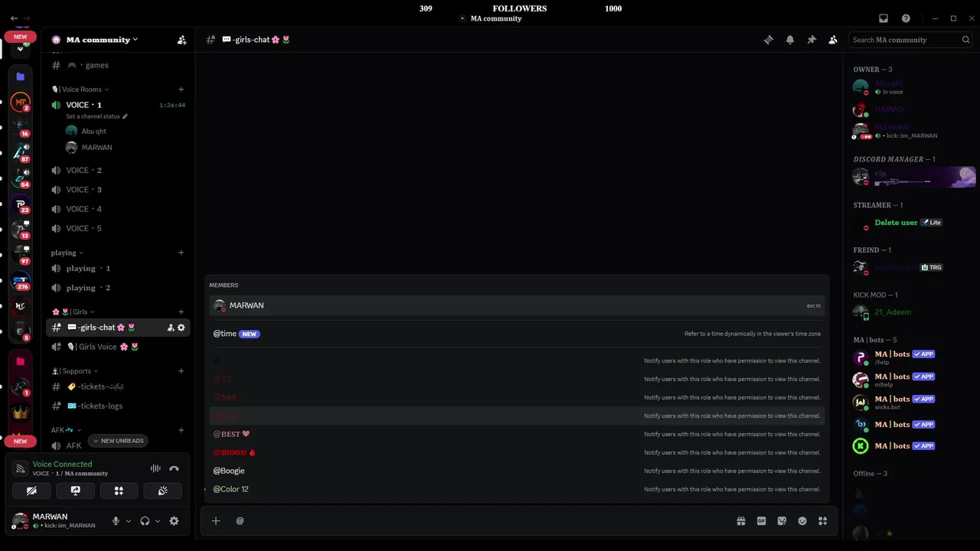
Task: Go back with navigation arrow
Action: pyautogui.click(x=14, y=18)
